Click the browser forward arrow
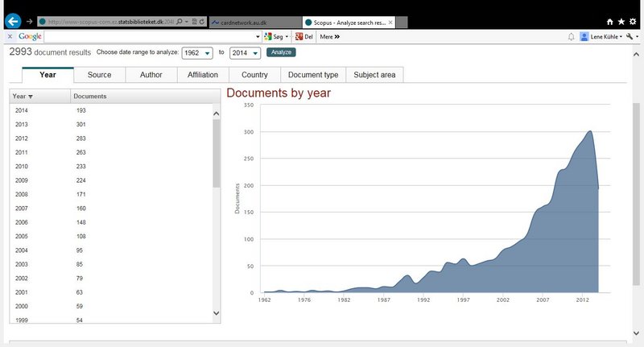This screenshot has height=347, width=644. [30, 22]
